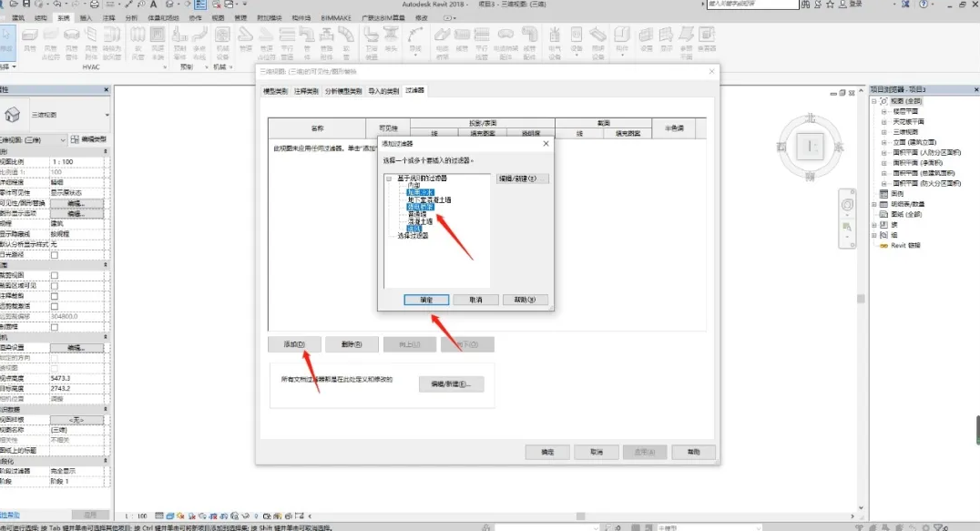Expand the 视图 (全部) node in project browser

pyautogui.click(x=873, y=101)
